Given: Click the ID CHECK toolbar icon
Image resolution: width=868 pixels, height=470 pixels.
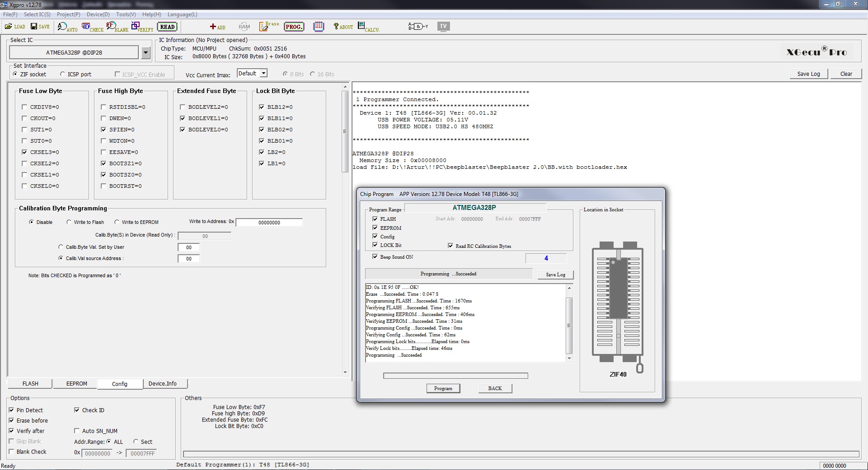Looking at the screenshot, I should tap(92, 27).
